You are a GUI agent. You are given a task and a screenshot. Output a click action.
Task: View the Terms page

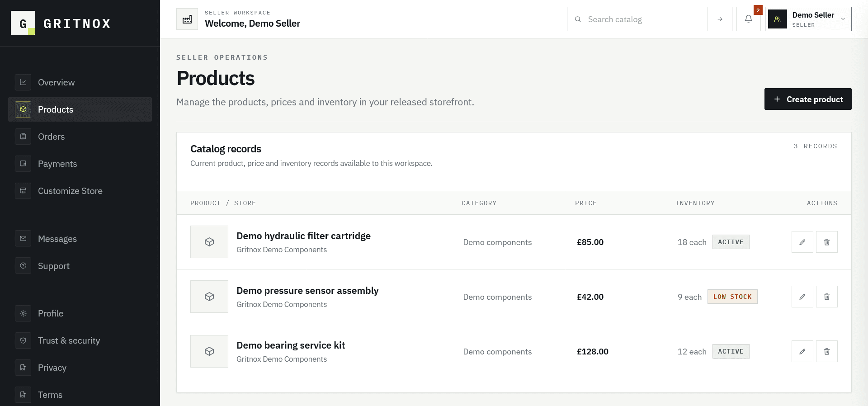pos(80,395)
